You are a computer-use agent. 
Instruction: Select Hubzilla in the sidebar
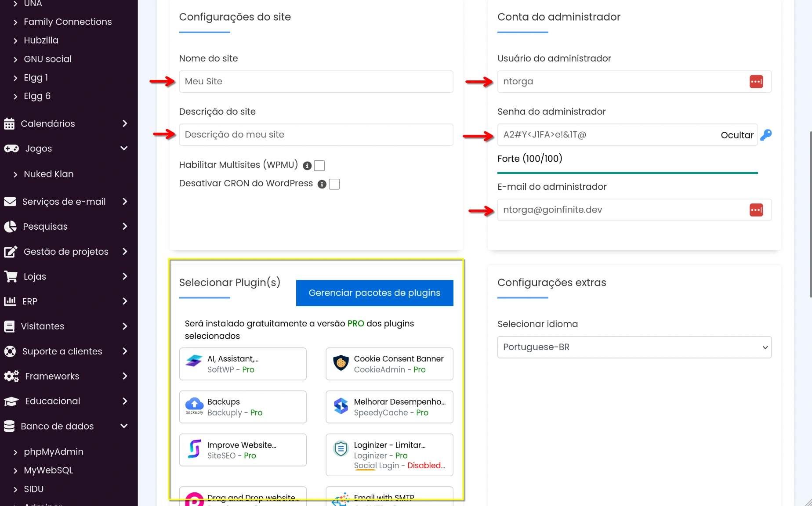[x=41, y=40]
